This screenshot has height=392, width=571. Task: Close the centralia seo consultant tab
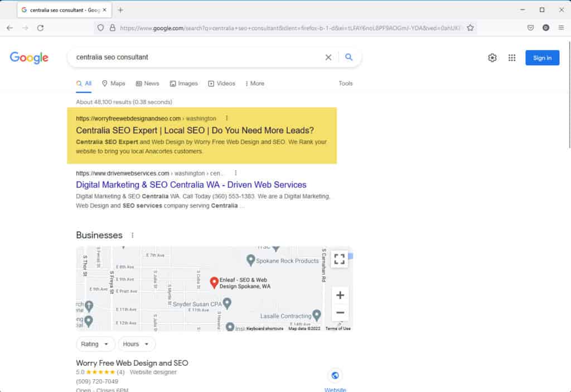(104, 10)
